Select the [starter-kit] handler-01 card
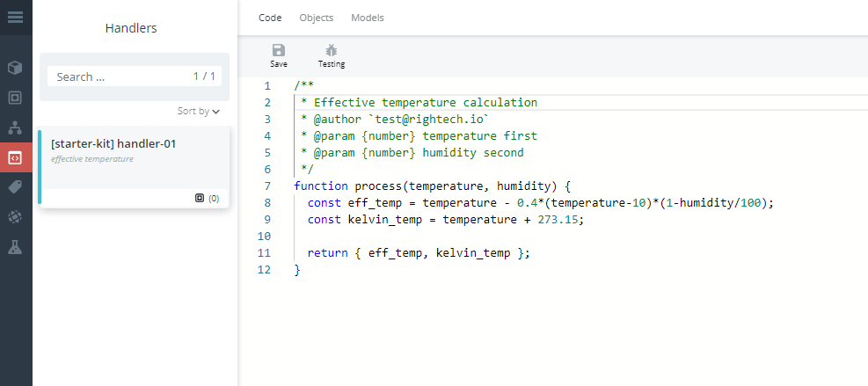The width and height of the screenshot is (868, 386). tap(135, 167)
